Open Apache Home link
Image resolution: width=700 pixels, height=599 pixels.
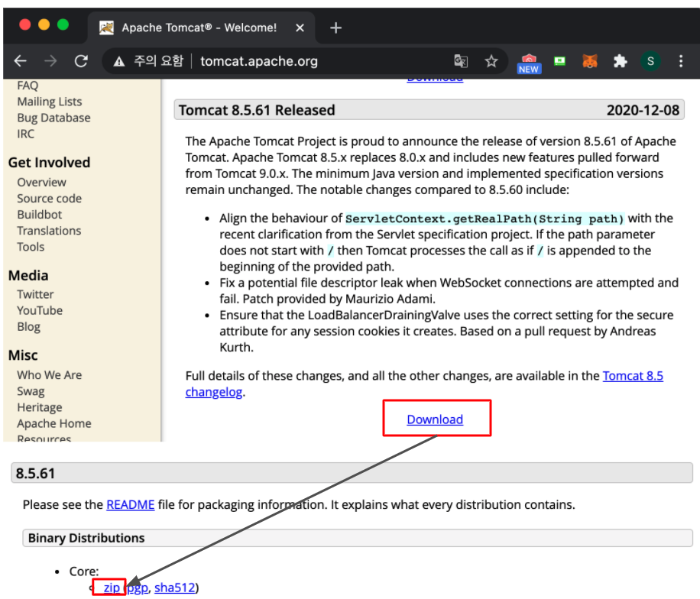tap(54, 423)
